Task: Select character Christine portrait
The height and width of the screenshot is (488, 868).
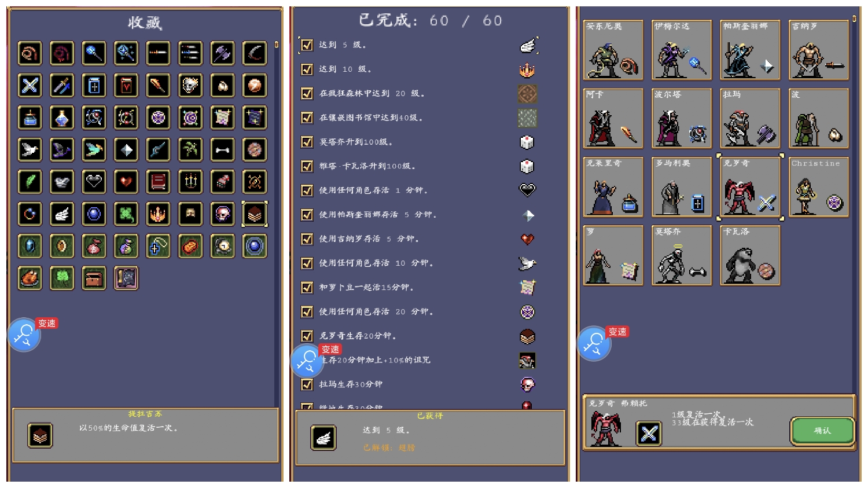Action: (818, 187)
